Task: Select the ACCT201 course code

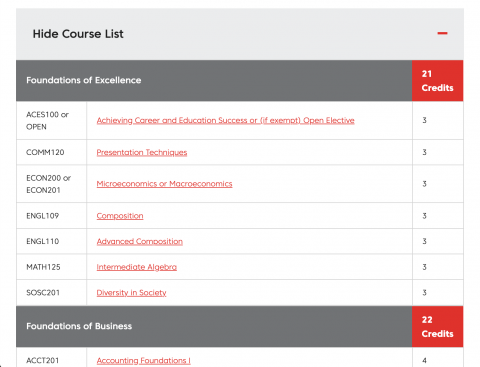Action: pos(43,360)
